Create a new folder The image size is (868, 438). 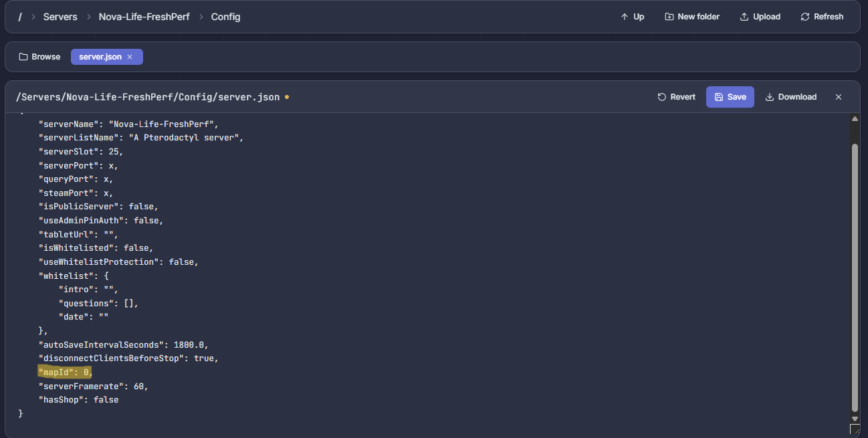click(692, 17)
